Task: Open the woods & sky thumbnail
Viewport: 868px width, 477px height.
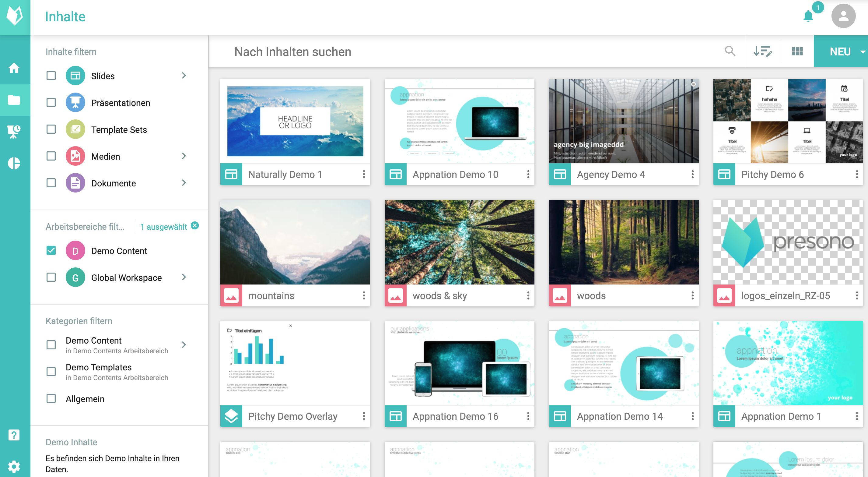Action: click(x=459, y=242)
